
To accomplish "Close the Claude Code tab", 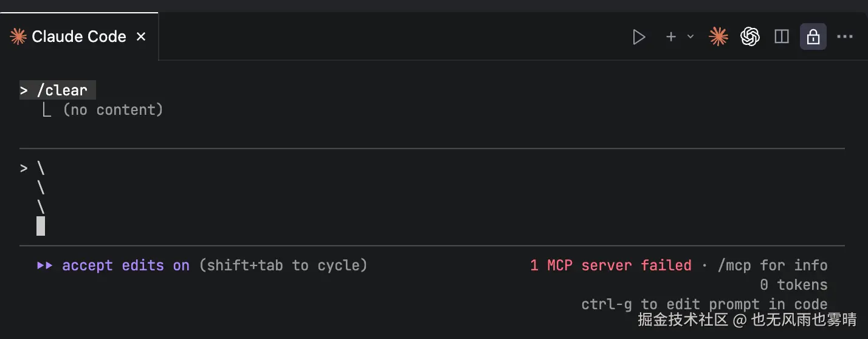I will (x=141, y=37).
